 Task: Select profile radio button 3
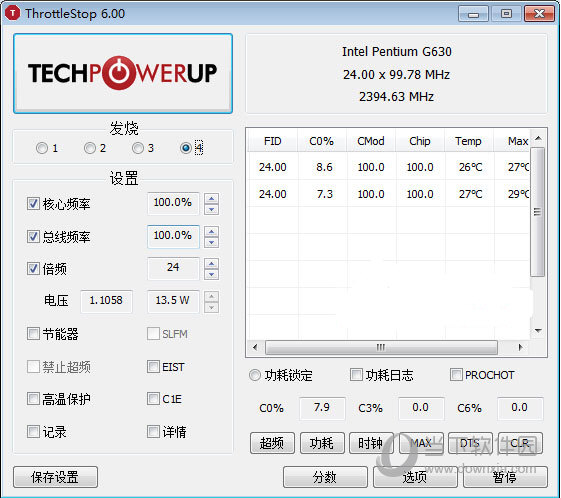click(x=137, y=148)
